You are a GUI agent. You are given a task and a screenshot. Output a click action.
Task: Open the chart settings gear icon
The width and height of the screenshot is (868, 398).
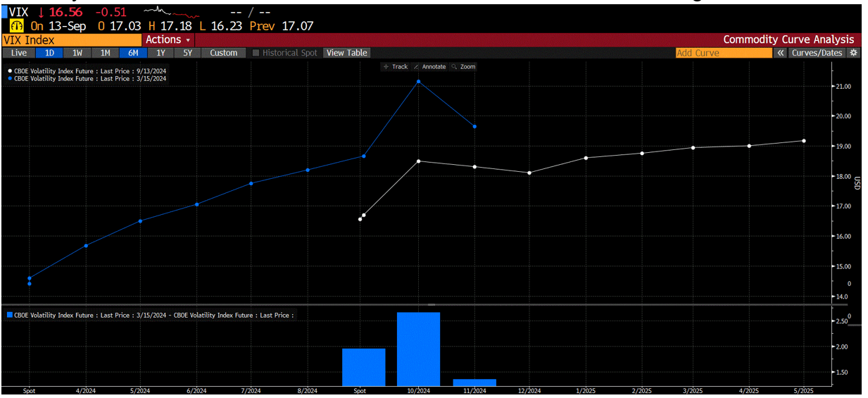coord(854,53)
